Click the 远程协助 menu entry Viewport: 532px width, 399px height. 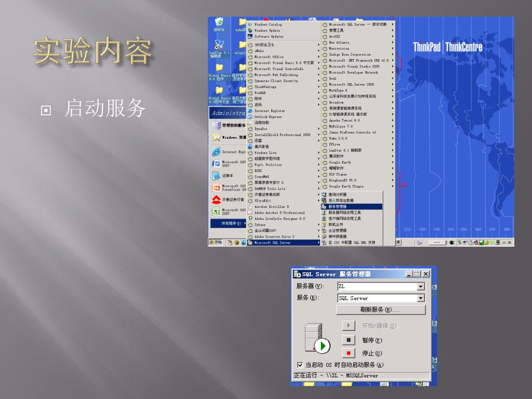click(x=284, y=123)
